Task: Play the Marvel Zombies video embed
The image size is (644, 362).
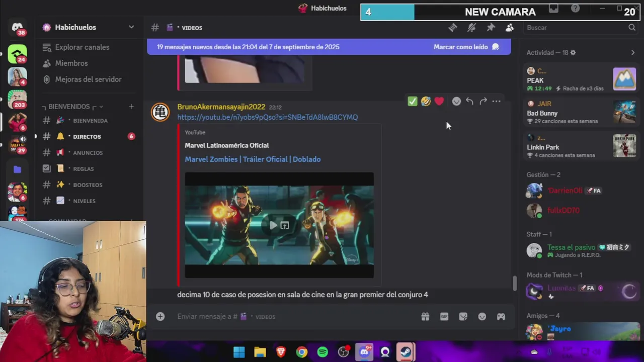Action: [273, 226]
